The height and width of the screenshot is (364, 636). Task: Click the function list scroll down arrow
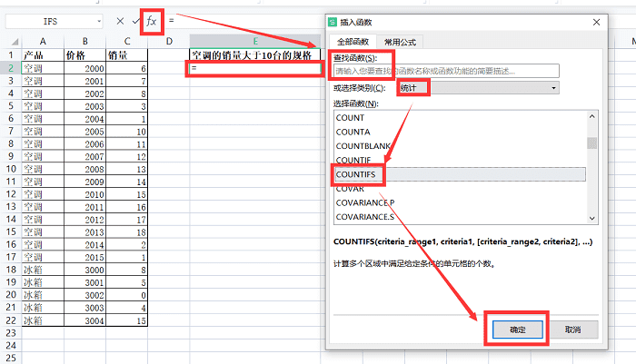pyautogui.click(x=591, y=219)
